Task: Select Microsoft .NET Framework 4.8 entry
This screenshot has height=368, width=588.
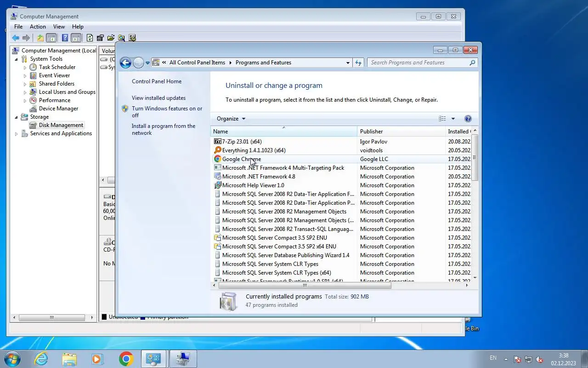Action: pyautogui.click(x=342, y=177)
